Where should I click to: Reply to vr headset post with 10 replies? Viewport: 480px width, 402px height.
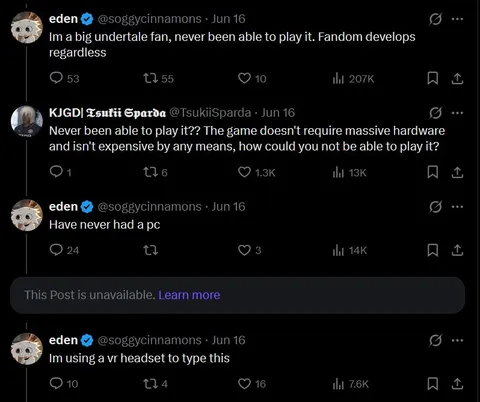point(64,384)
